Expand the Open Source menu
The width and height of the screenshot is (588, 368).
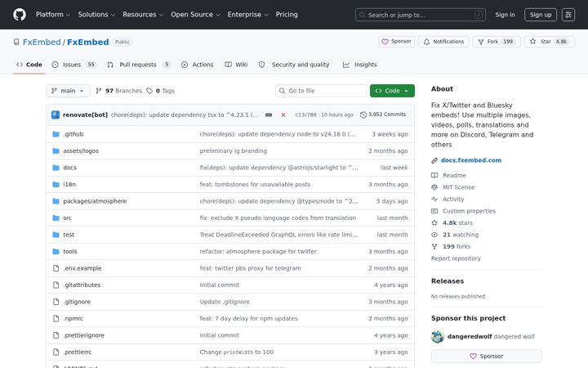click(x=195, y=15)
